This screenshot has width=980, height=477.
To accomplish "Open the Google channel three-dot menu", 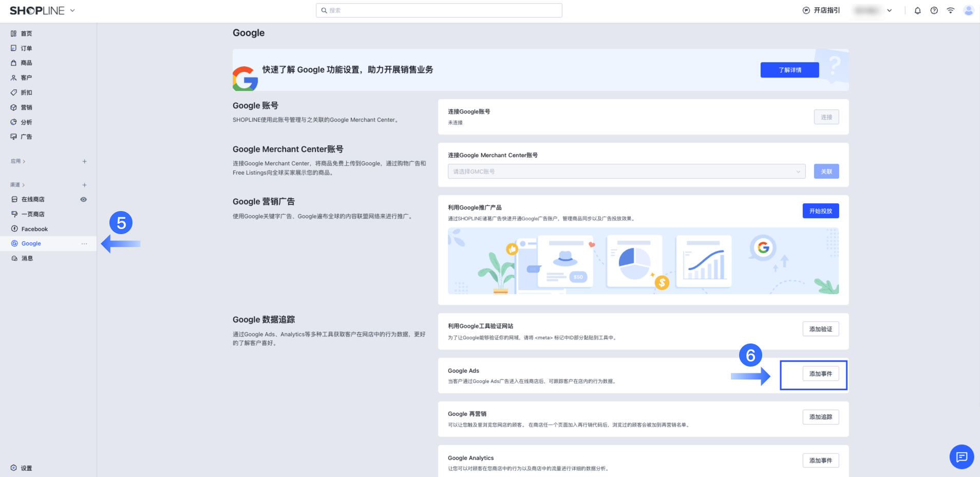I will [x=84, y=243].
